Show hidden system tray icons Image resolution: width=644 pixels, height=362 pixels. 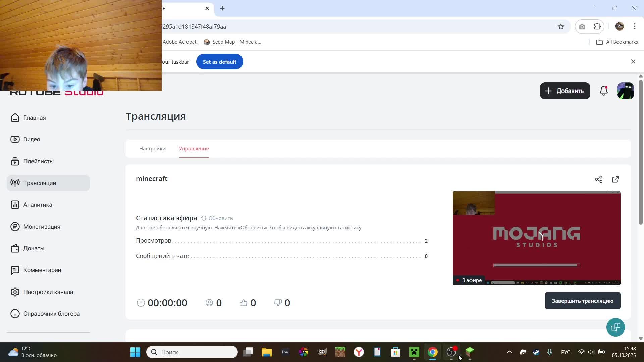(509, 352)
